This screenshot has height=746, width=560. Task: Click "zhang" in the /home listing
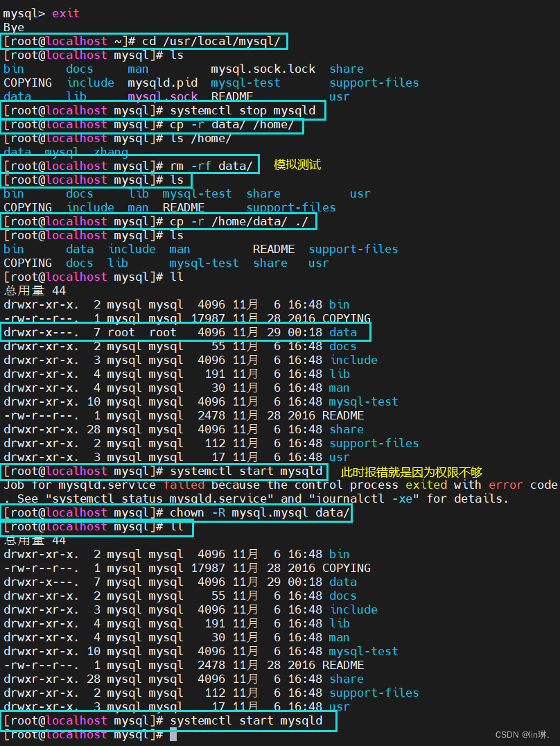tap(111, 152)
